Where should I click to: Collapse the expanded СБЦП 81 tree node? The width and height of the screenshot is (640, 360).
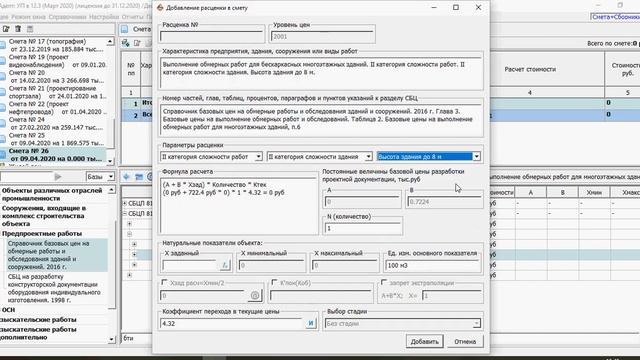[x=124, y=213]
